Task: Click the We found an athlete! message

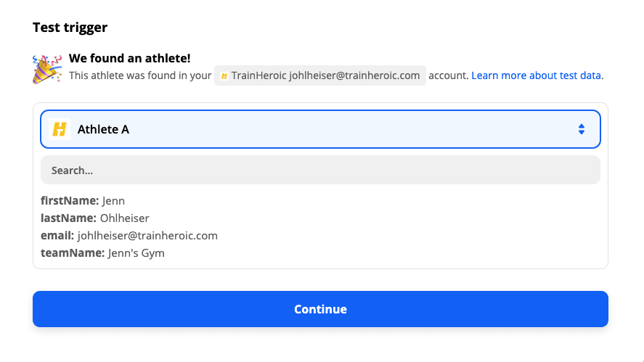Action: point(129,58)
